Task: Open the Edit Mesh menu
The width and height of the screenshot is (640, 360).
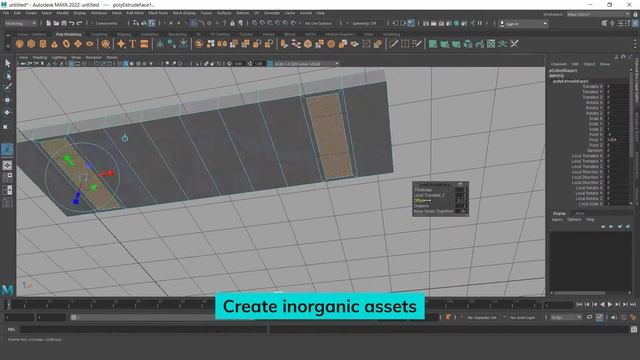Action: pos(135,13)
